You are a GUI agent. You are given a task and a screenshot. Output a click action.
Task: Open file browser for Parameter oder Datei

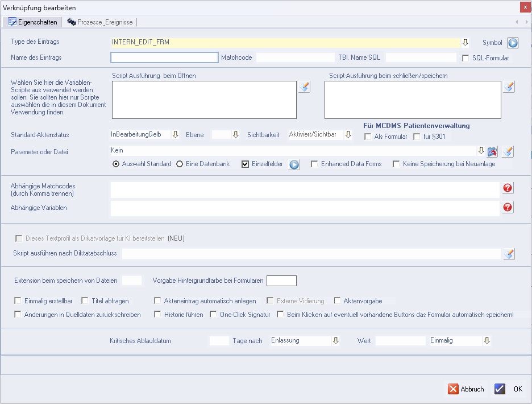click(x=492, y=151)
